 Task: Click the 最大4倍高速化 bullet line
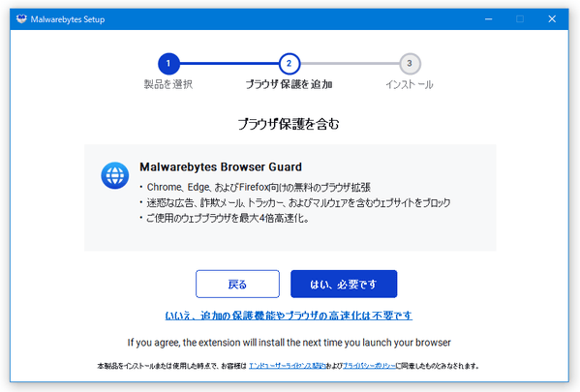(225, 218)
